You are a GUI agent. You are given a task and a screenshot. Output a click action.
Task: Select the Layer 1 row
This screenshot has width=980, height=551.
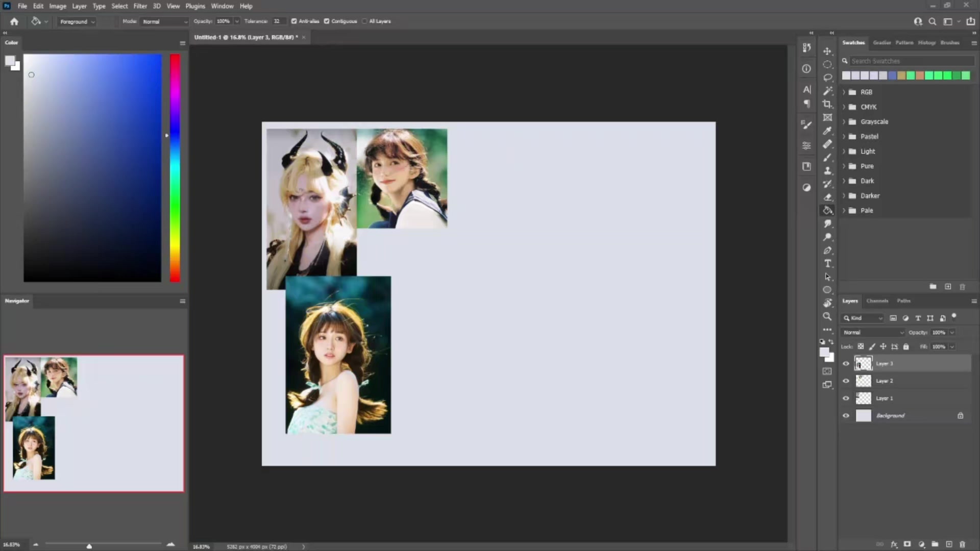click(x=905, y=398)
